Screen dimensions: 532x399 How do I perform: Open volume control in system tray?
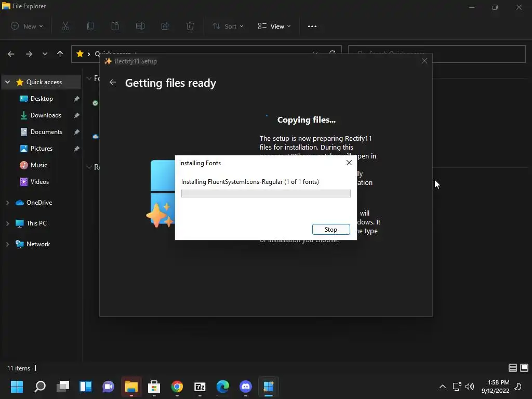click(470, 387)
